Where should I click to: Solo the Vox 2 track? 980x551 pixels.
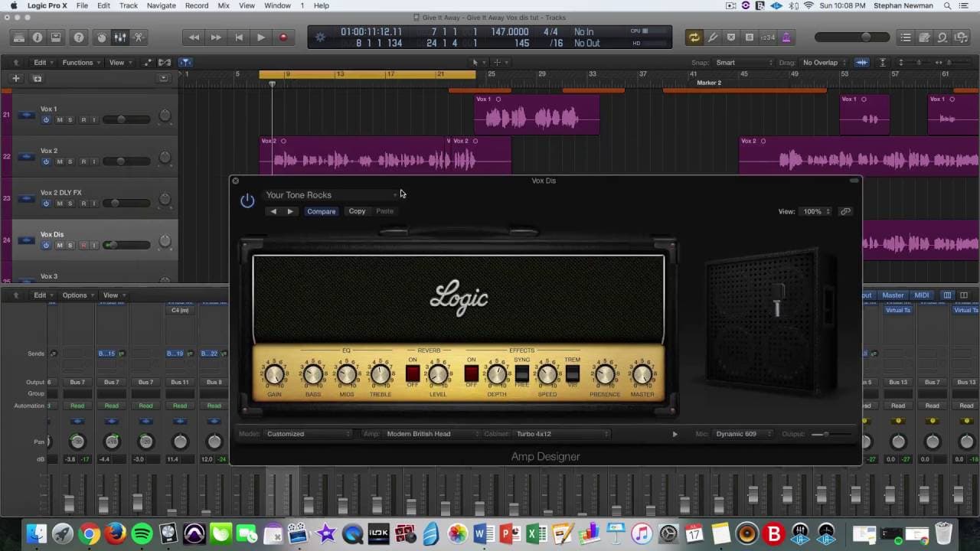coord(70,161)
